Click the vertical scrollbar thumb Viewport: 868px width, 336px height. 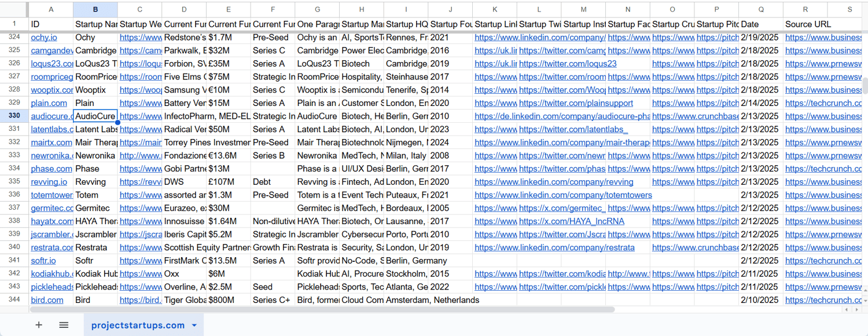866,85
